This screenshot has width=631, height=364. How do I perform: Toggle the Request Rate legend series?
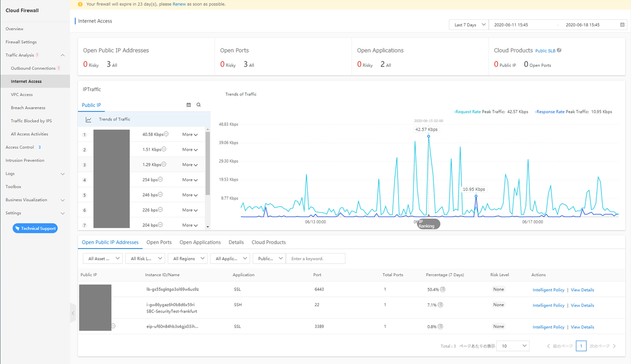[x=467, y=112]
